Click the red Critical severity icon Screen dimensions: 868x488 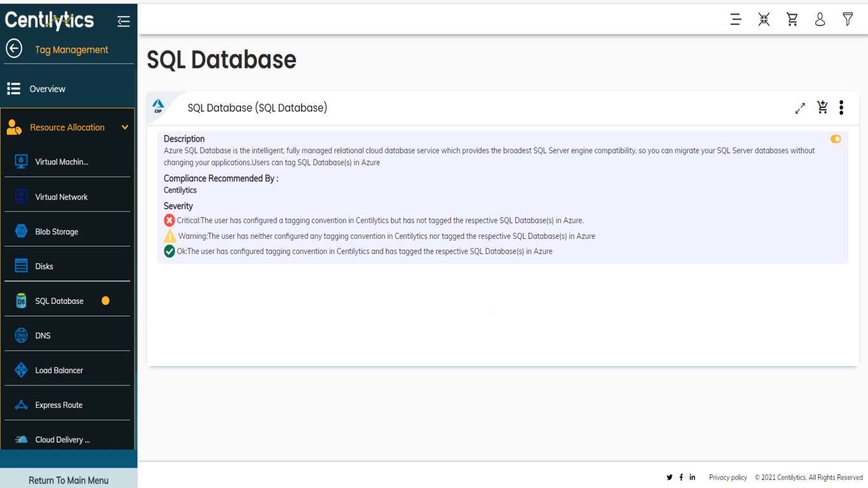coord(169,220)
